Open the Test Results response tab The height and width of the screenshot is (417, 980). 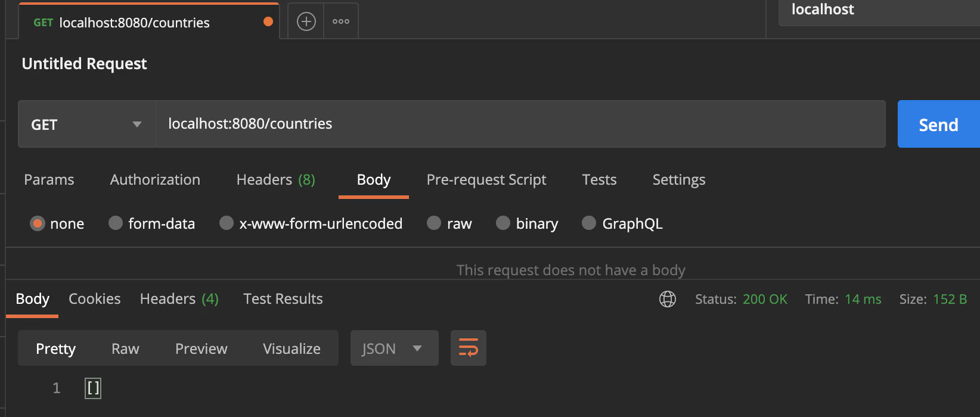coord(283,299)
